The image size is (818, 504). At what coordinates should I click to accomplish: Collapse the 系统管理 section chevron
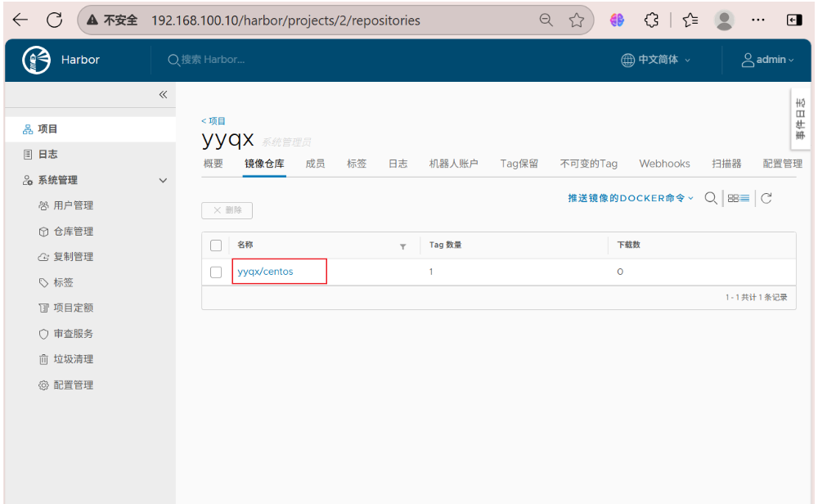pos(163,181)
